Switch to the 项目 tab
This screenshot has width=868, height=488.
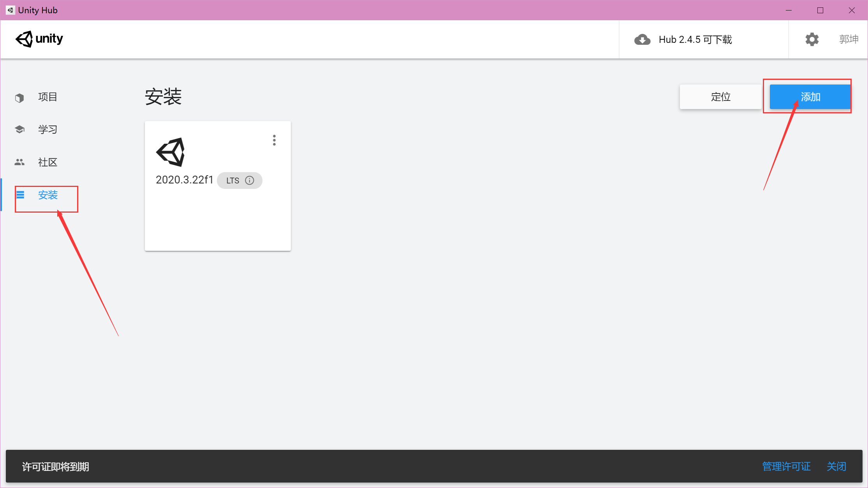(48, 97)
